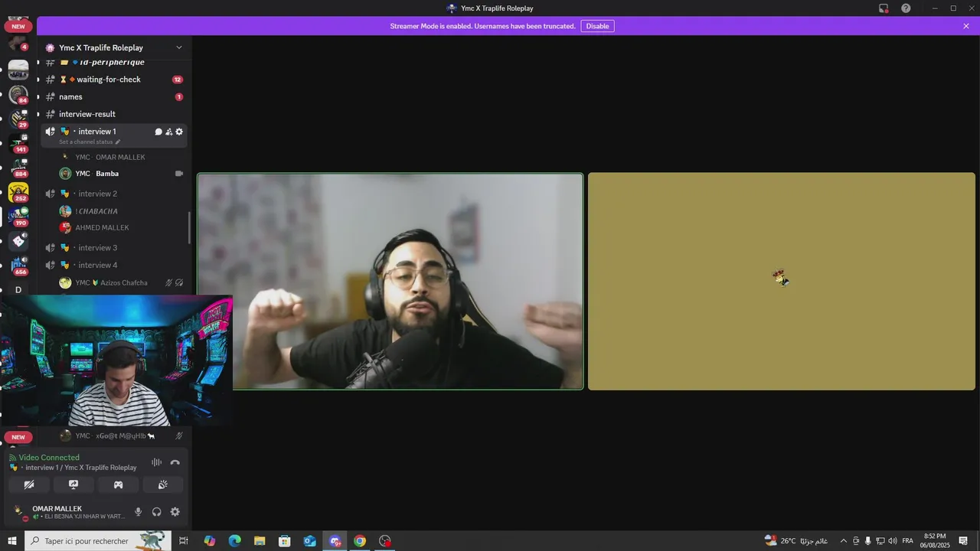980x551 pixels.
Task: Click the Video Connected status
Action: (49, 458)
